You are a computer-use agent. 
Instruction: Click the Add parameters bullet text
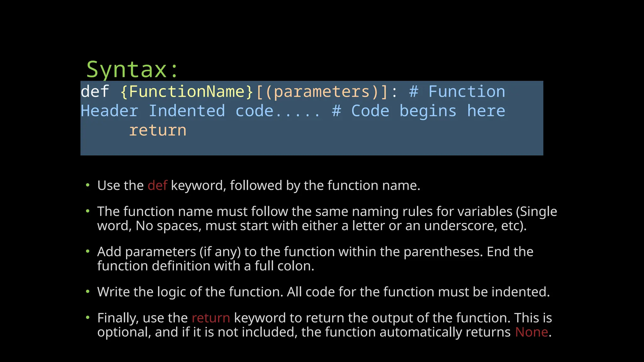tap(315, 259)
